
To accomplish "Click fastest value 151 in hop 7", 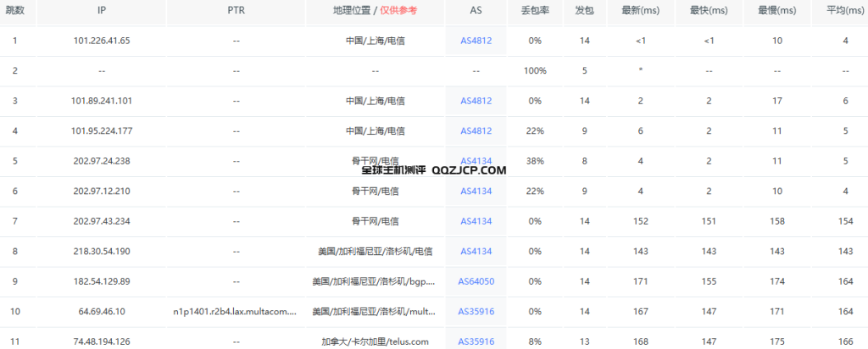I will click(x=709, y=221).
